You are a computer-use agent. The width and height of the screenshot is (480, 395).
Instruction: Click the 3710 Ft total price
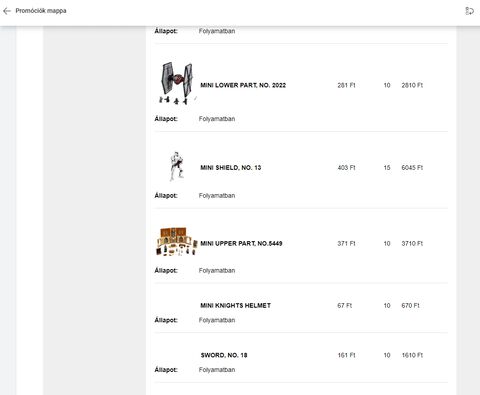pos(412,244)
